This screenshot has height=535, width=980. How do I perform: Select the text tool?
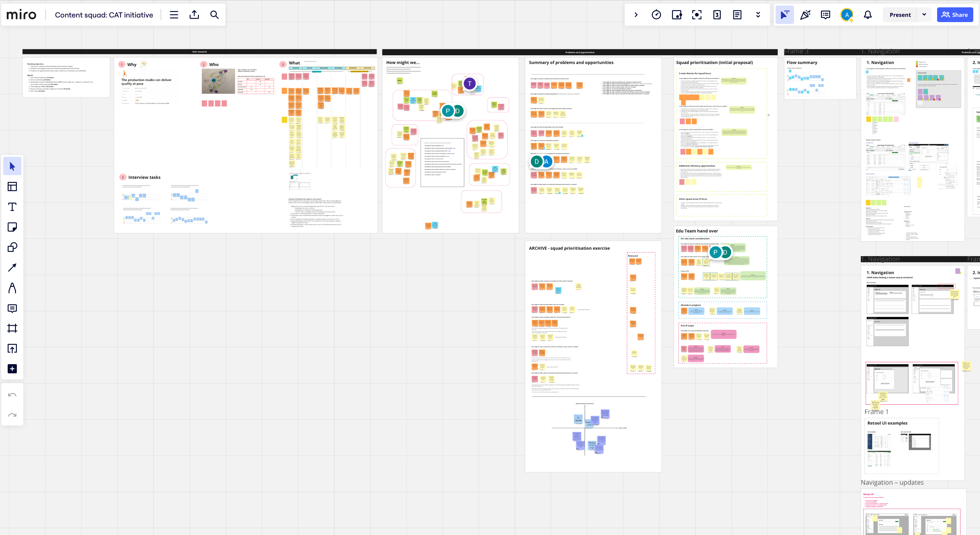(12, 206)
